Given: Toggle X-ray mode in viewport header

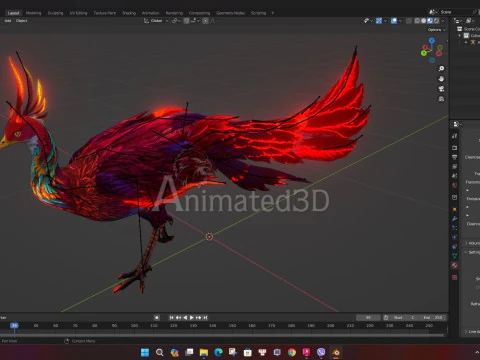Looking at the screenshot, I should pos(409,21).
